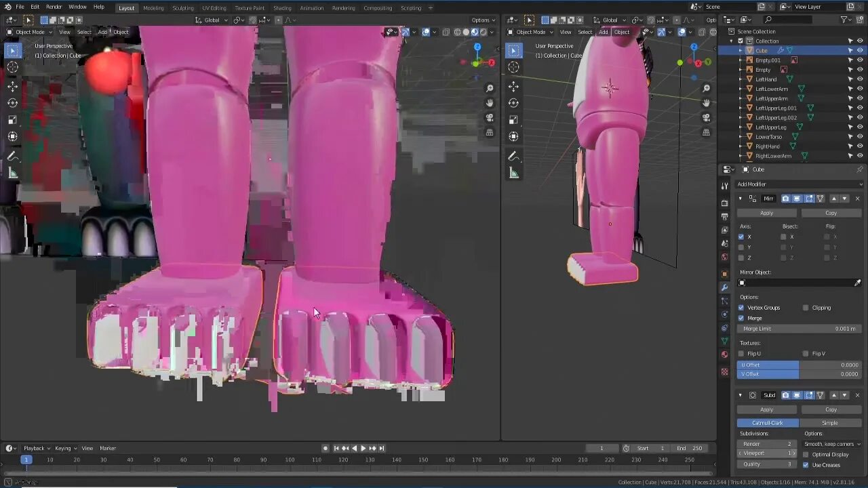
Task: Choose Simple subdivision type
Action: pyautogui.click(x=830, y=423)
